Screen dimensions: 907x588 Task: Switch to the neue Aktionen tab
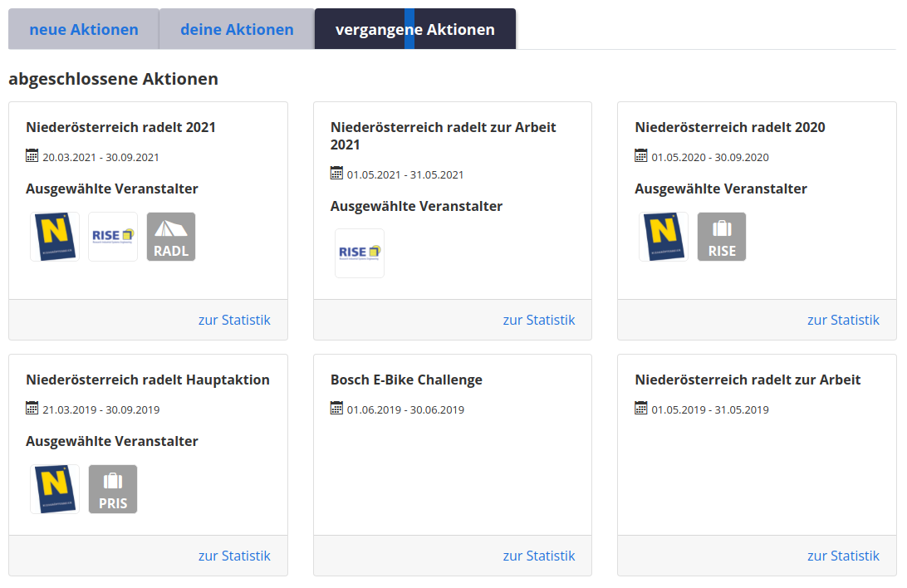tap(84, 29)
